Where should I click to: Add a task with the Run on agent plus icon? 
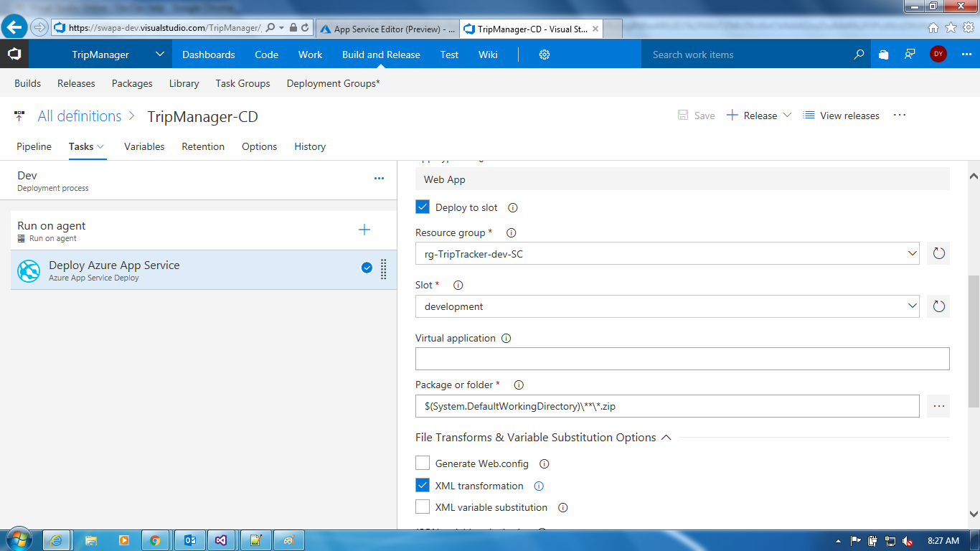pyautogui.click(x=364, y=230)
